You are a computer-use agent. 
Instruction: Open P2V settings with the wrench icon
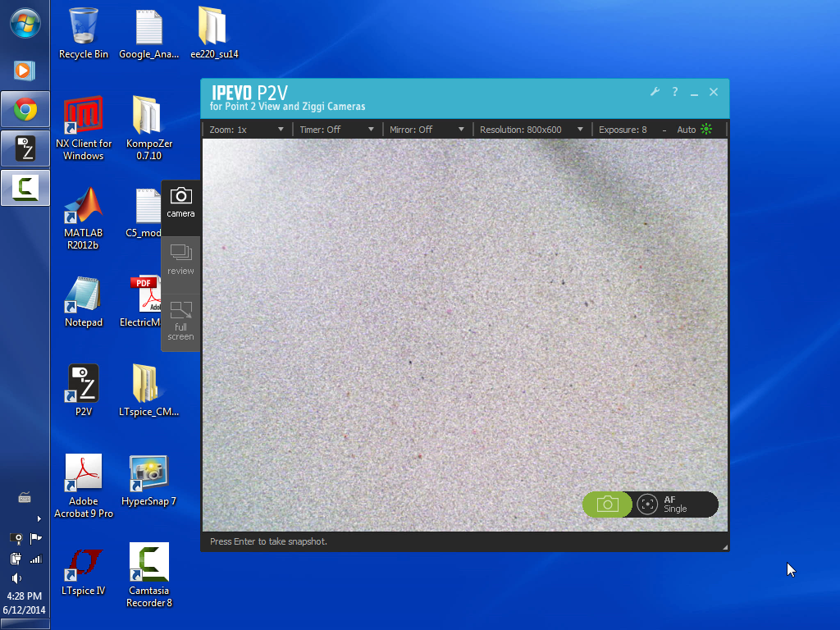pos(655,92)
